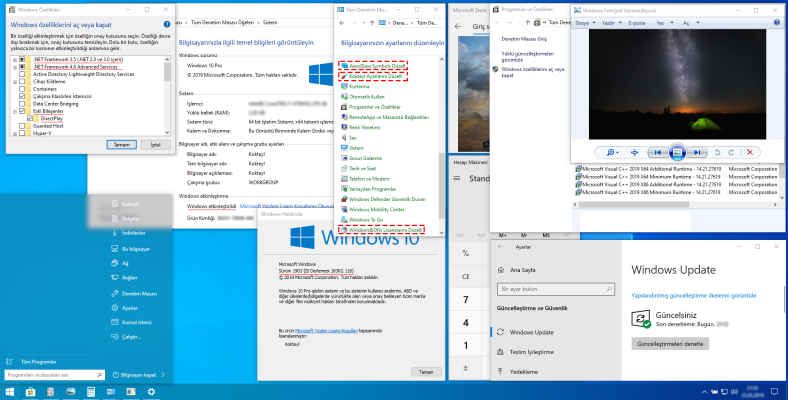Toggle .NET Framework 4.8 Advanced Services checkbox

pos(22,67)
